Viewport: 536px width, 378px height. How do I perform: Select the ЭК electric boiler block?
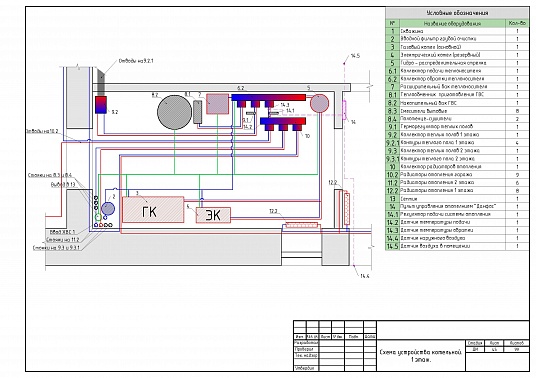pyautogui.click(x=213, y=215)
